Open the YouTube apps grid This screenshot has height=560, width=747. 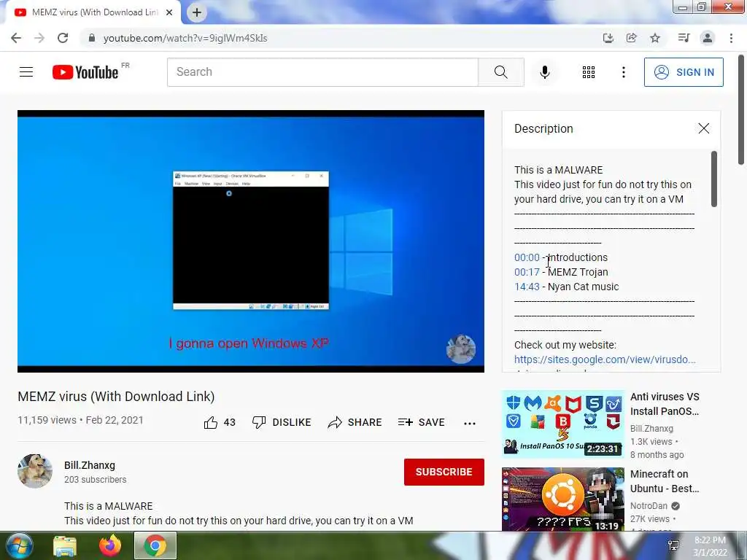pyautogui.click(x=589, y=72)
